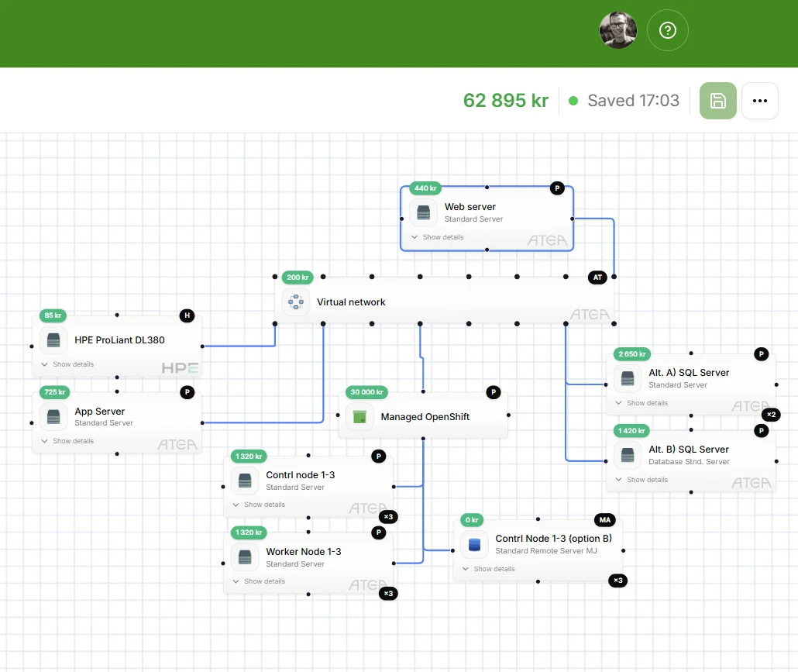798x672 pixels.
Task: Click the 62 895 kr total price
Action: coord(505,101)
